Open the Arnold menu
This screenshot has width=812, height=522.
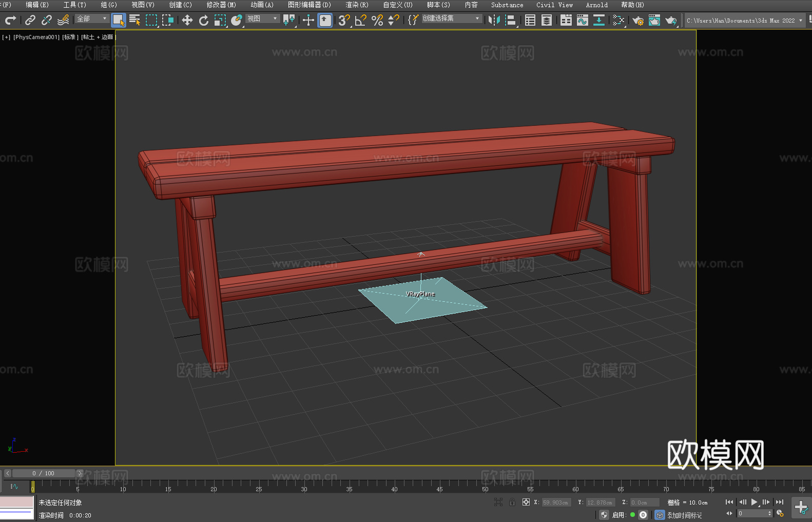(x=597, y=5)
